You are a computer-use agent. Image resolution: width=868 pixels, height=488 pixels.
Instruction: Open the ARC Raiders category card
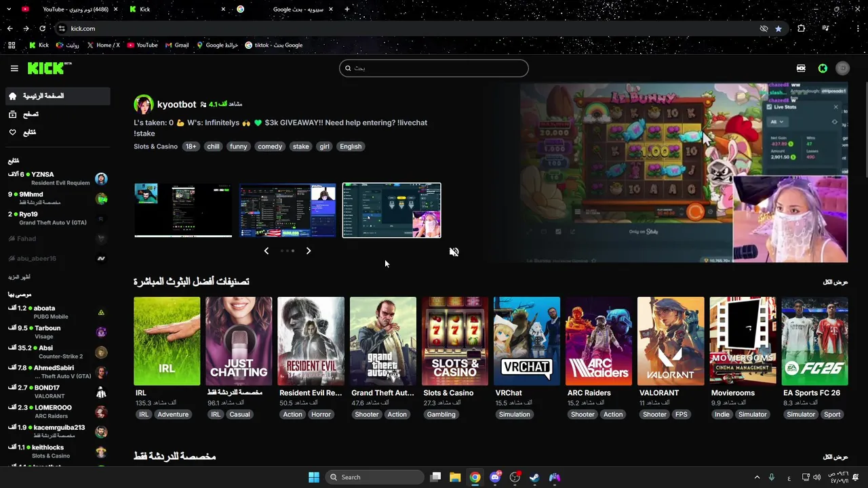[x=599, y=341]
